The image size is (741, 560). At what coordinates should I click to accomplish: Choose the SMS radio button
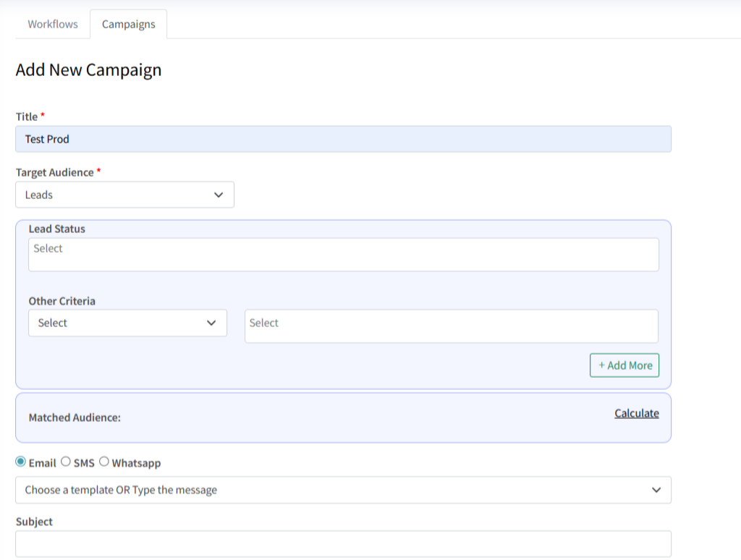tap(66, 462)
